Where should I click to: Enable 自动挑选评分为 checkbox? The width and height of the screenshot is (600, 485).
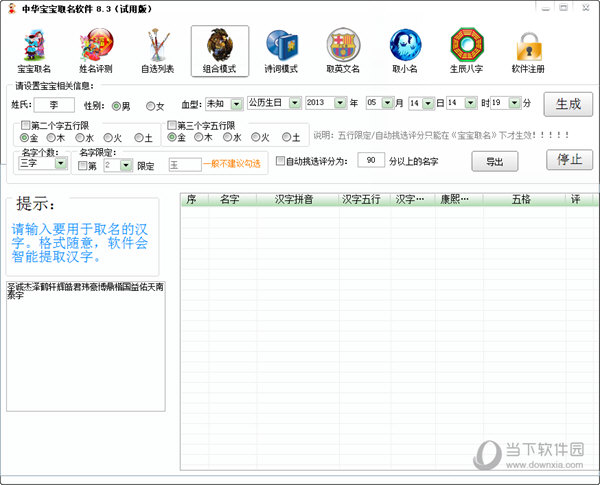(280, 161)
